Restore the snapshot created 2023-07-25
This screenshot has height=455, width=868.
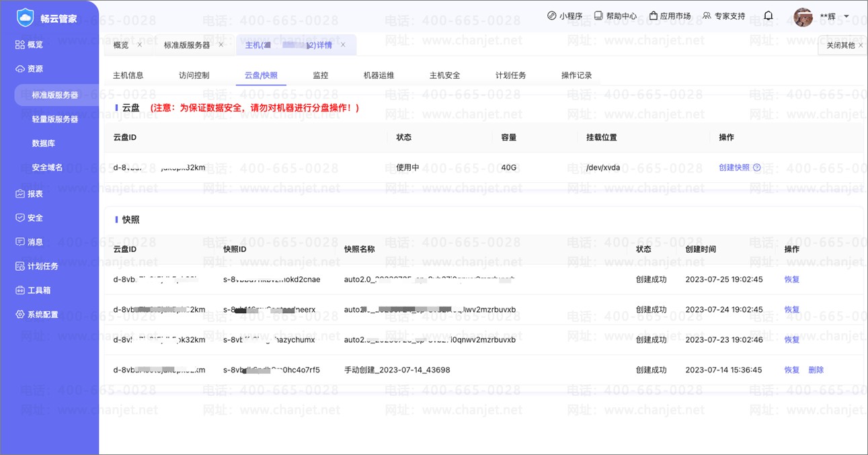[791, 280]
